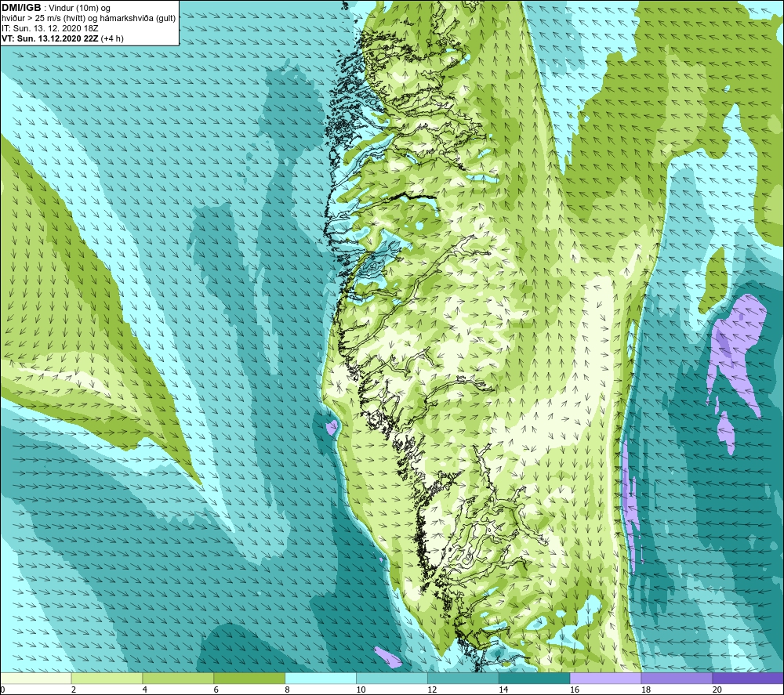Click the legend value '10'

pyautogui.click(x=361, y=690)
